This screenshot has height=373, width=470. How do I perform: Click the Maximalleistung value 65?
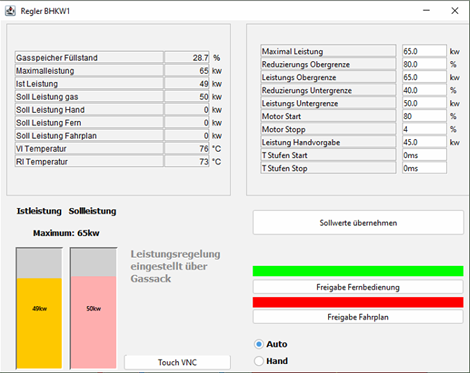(x=187, y=71)
